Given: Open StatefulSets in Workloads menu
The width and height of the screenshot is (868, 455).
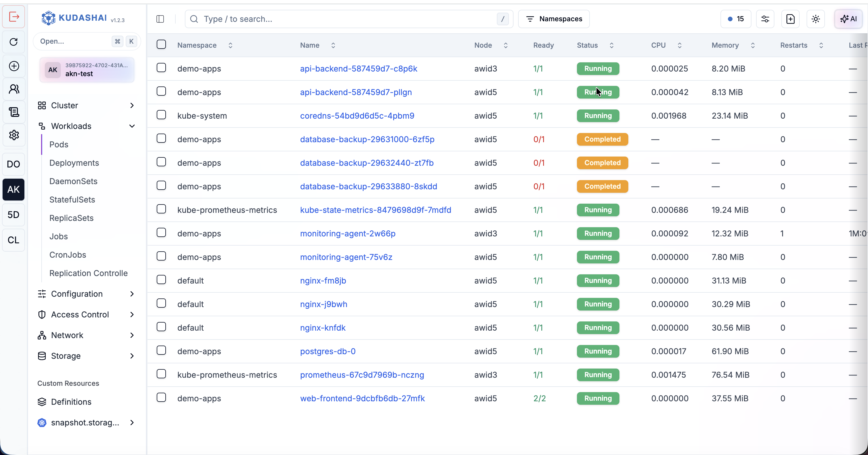Looking at the screenshot, I should click(x=72, y=200).
